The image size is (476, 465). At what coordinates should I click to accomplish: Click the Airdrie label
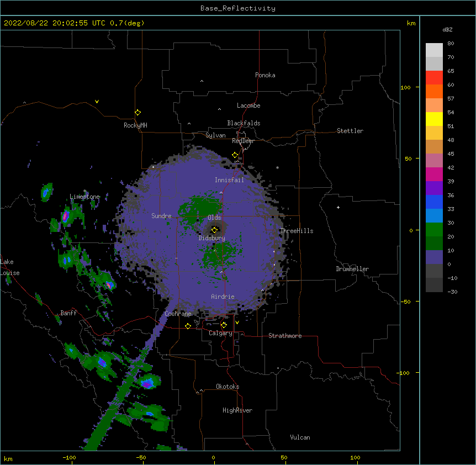pos(223,297)
